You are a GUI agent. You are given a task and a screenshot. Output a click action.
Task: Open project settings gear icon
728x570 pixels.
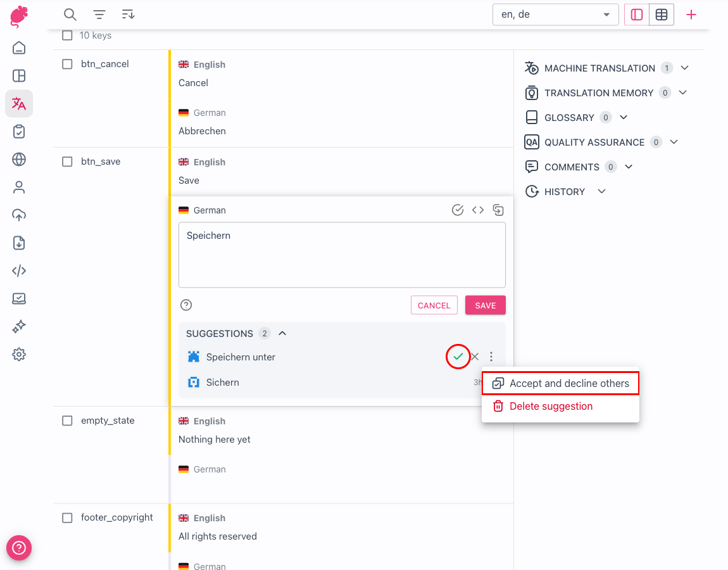pos(19,355)
